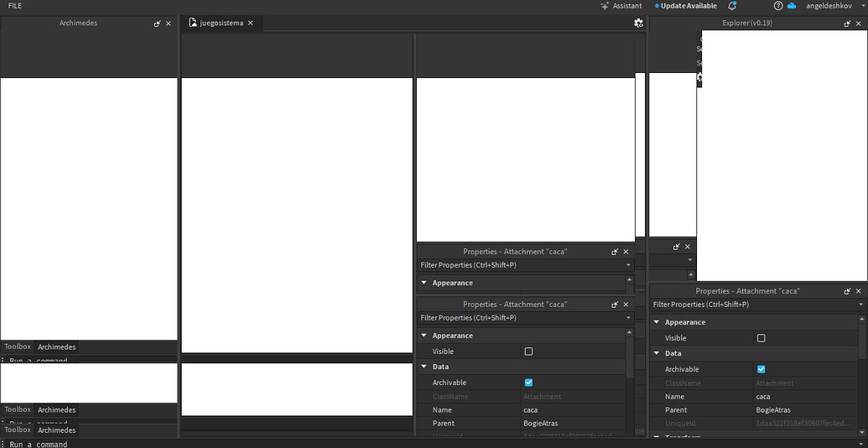Click ClassName row in Properties below Explorer
Image resolution: width=868 pixels, height=448 pixels.
click(753, 383)
